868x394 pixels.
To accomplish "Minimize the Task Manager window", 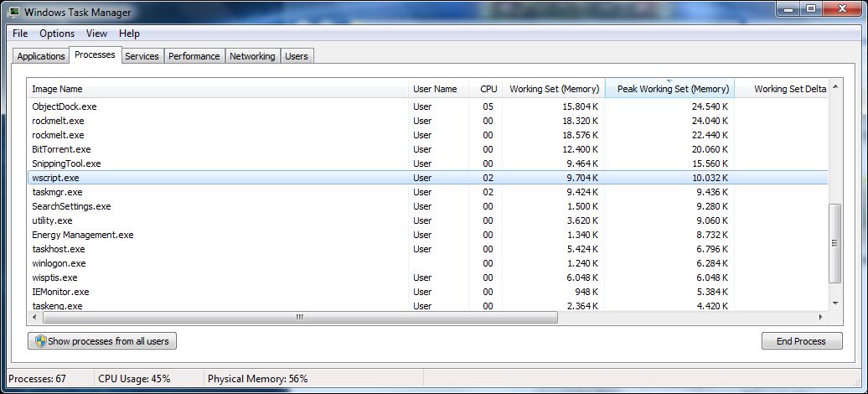I will [x=788, y=8].
